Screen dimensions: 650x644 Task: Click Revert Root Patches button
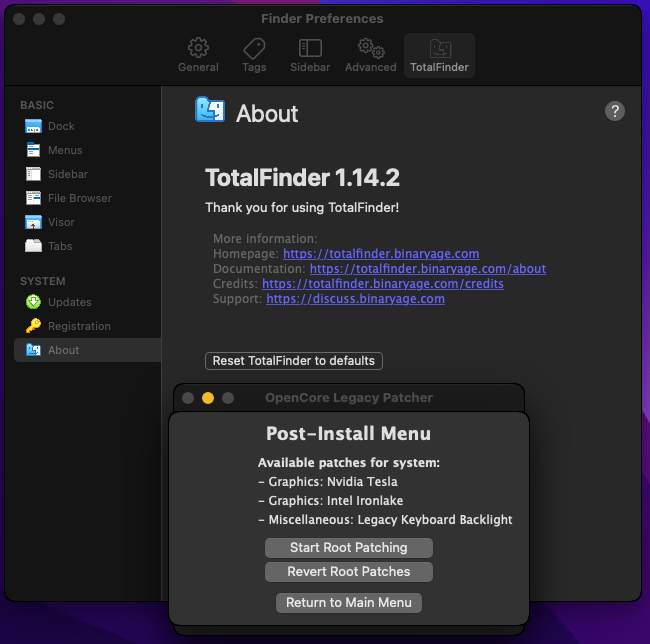pyautogui.click(x=349, y=571)
